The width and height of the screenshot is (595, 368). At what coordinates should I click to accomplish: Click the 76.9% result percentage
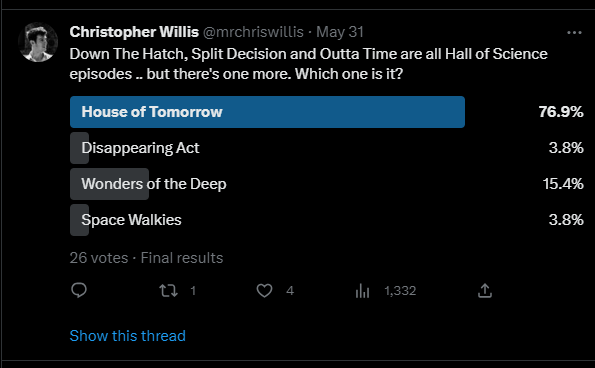coord(561,112)
